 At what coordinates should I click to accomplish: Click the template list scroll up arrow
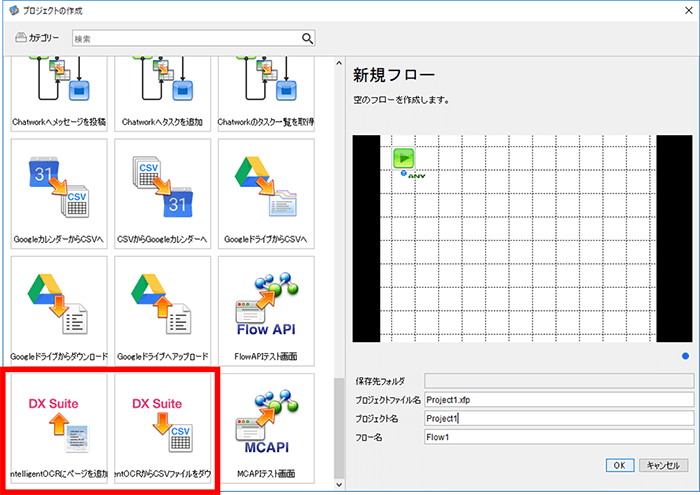point(339,63)
